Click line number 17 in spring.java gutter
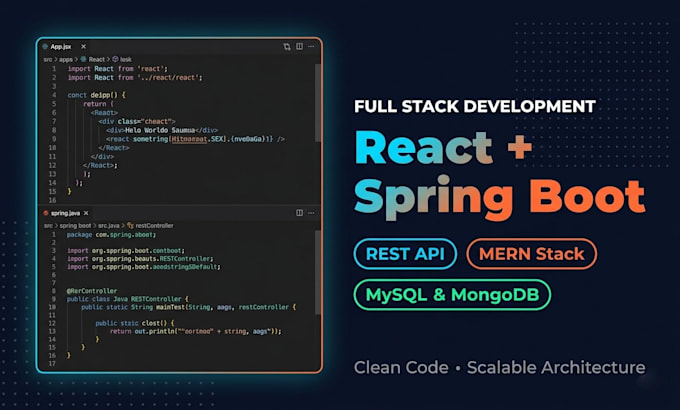The height and width of the screenshot is (410, 680). [52, 364]
